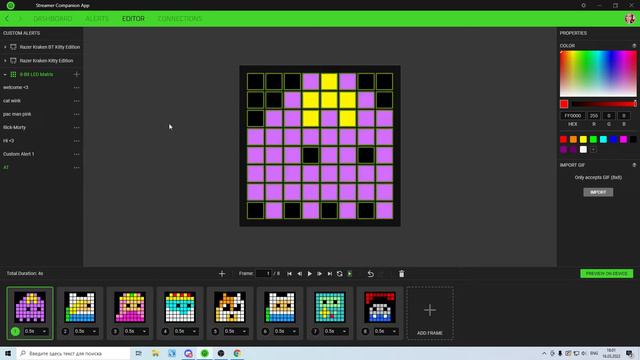Open the Windows Start menu

[x=8, y=353]
